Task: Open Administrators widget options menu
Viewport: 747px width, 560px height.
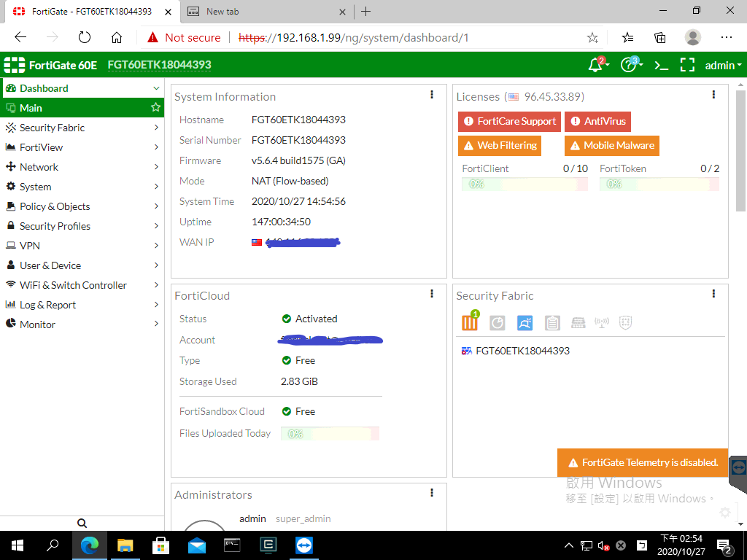Action: [x=432, y=493]
